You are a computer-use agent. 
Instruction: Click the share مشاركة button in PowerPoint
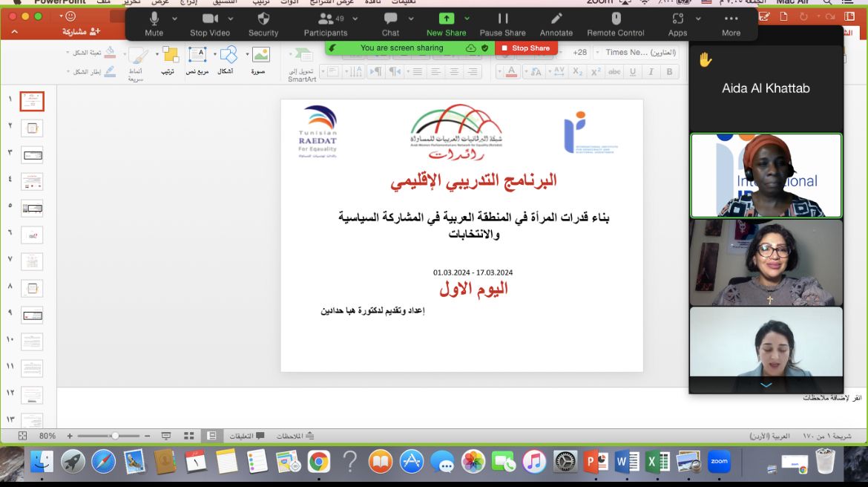[x=82, y=32]
